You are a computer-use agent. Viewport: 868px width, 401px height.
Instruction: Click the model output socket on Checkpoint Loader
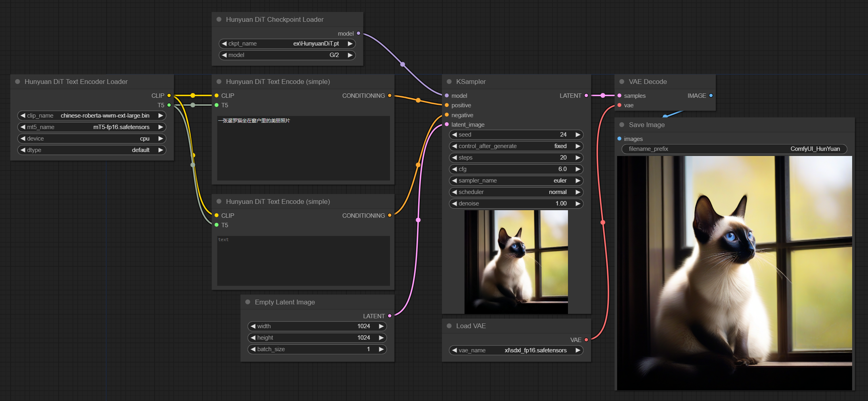[358, 34]
